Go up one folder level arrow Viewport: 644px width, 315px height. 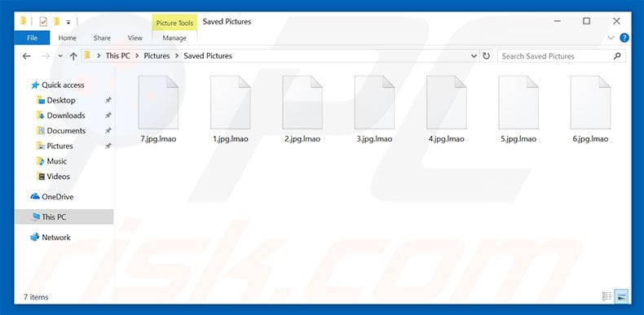[x=73, y=56]
